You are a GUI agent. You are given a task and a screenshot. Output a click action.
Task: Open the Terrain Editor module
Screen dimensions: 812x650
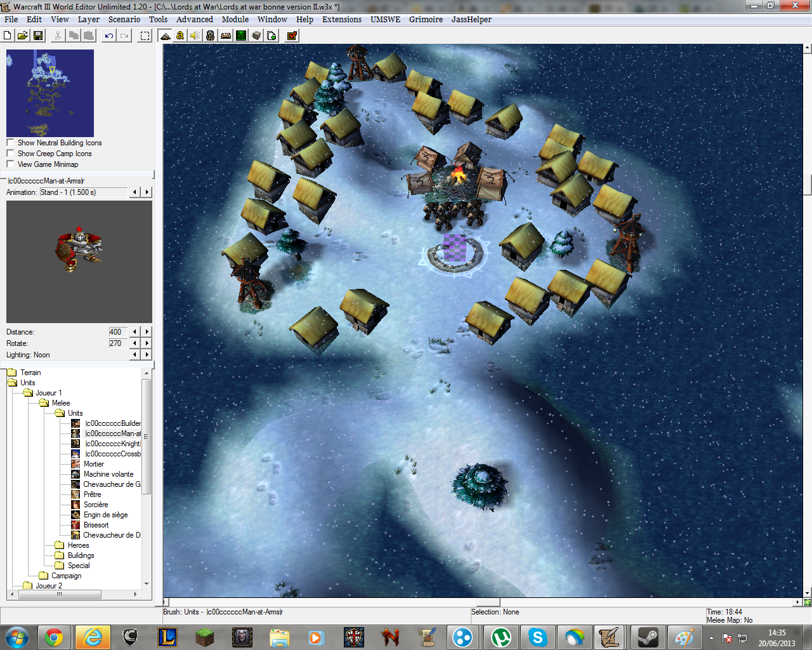point(166,36)
